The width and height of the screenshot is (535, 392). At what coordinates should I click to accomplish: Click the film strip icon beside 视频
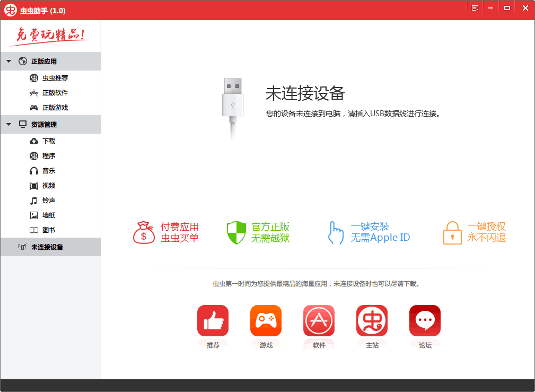pos(34,186)
